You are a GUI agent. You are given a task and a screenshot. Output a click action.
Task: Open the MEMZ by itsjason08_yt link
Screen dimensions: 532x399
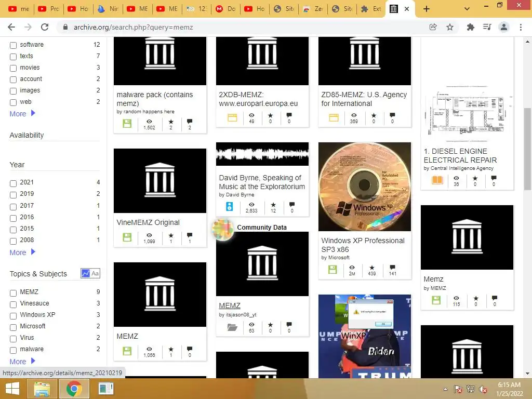230,305
